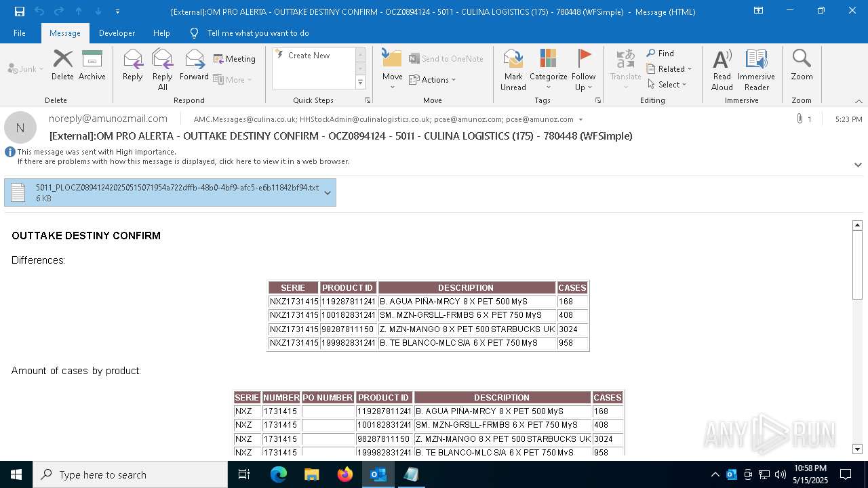
Task: Open File Explorer from the taskbar
Action: [x=312, y=474]
